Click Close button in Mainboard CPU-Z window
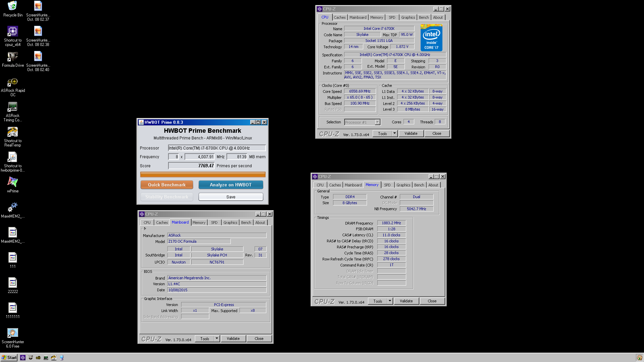The height and width of the screenshot is (362, 644). 259,339
